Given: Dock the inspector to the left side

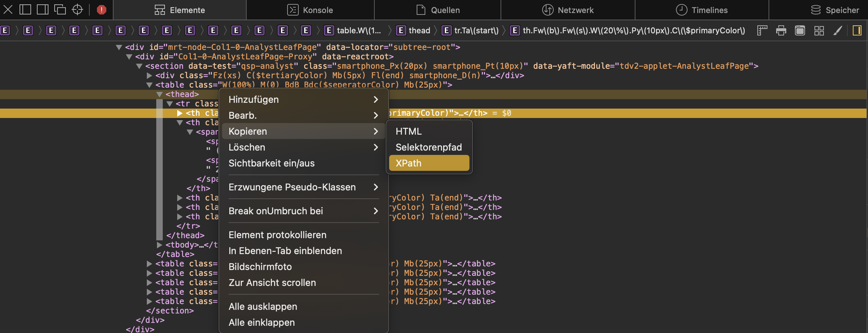Looking at the screenshot, I should (25, 10).
